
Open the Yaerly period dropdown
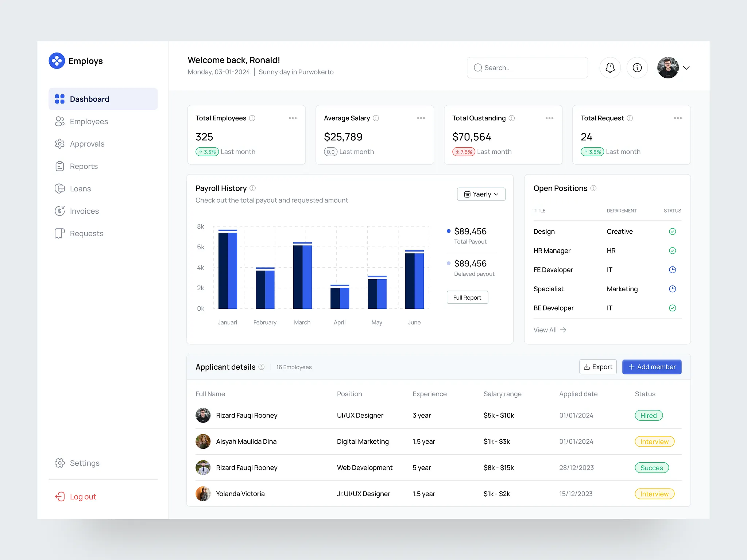tap(481, 194)
